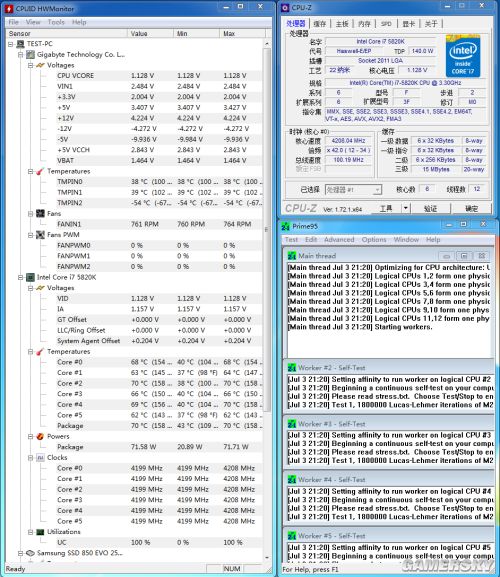
Task: Click the Prime95 Main thread window icon
Action: (292, 256)
